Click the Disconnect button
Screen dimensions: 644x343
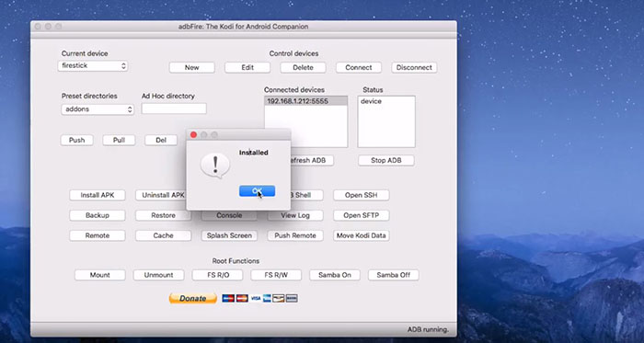tap(414, 68)
